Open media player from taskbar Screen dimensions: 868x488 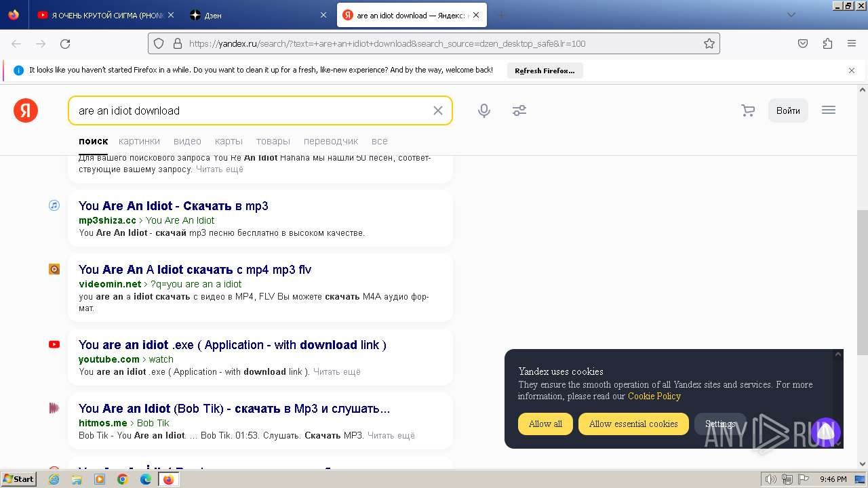100,479
